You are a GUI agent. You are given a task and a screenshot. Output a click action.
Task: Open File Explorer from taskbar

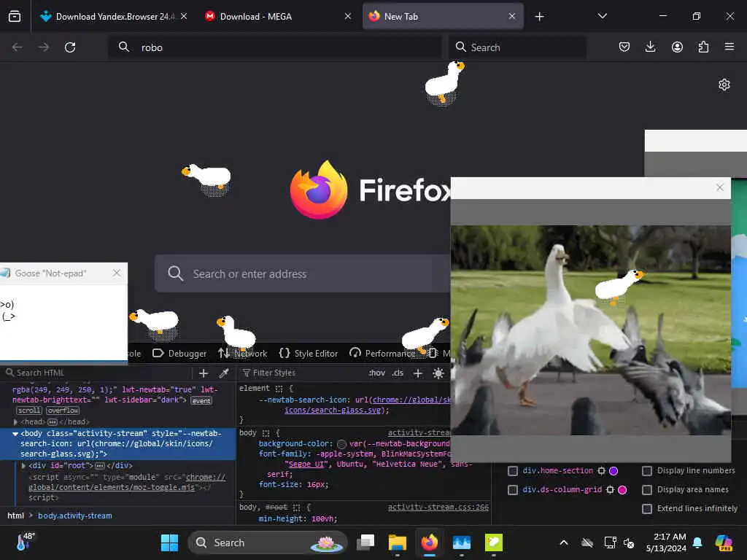(398, 542)
